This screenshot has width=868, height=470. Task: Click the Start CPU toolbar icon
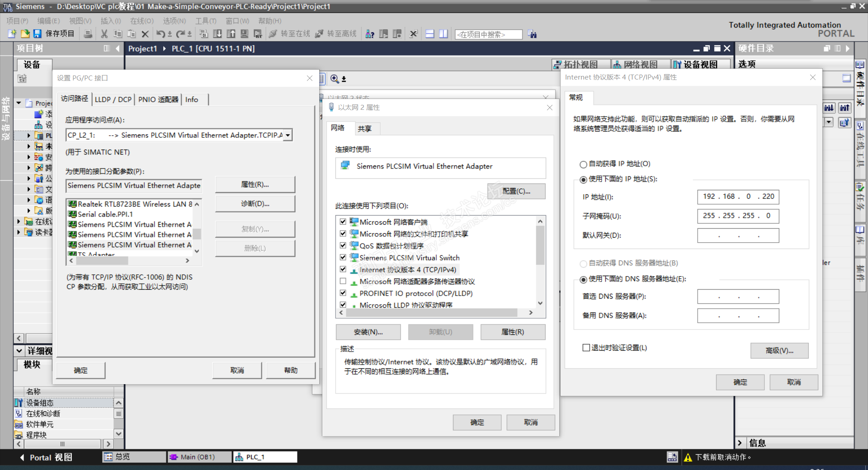click(x=383, y=34)
